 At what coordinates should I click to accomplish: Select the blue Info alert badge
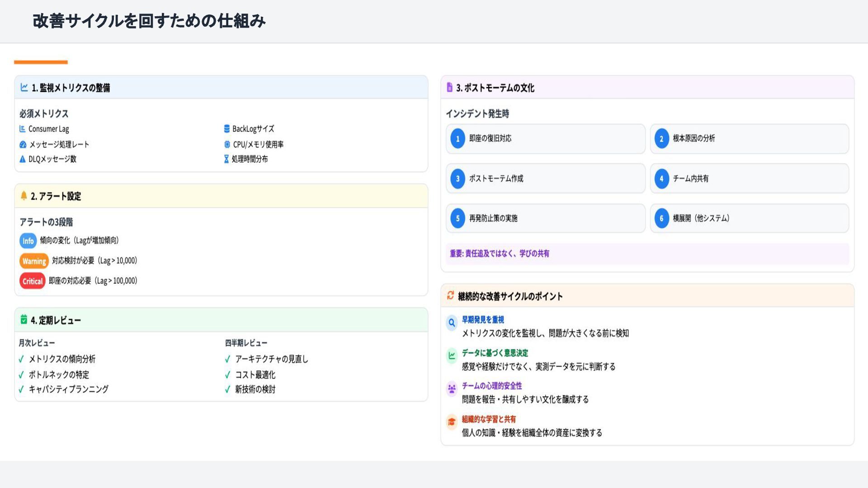coord(28,241)
